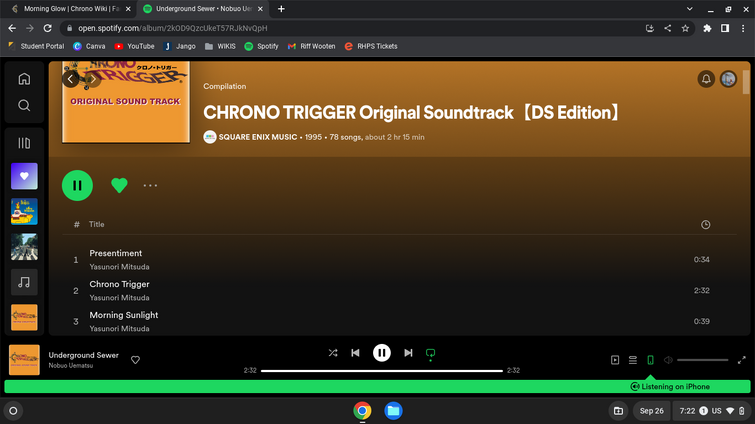This screenshot has height=424, width=755.
Task: Open Spotify Search from sidebar
Action: (x=24, y=105)
